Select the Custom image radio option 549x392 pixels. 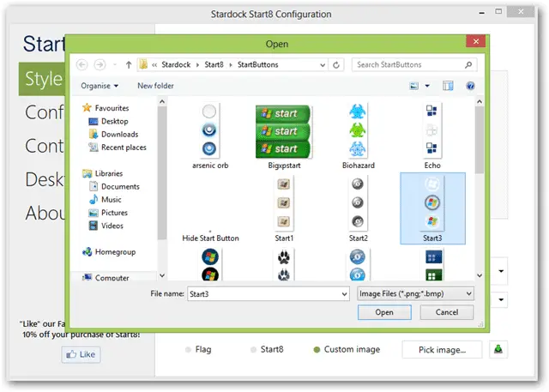347,349
